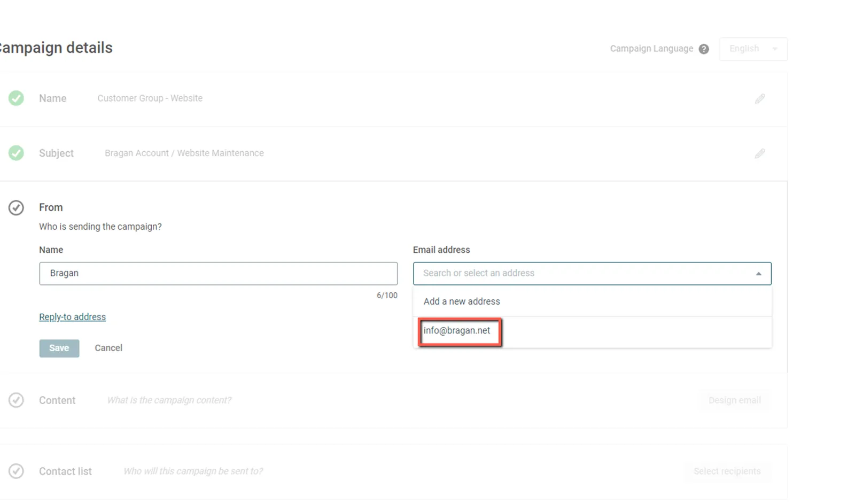The height and width of the screenshot is (504, 855).
Task: Click the green checkmark beside Name
Action: (16, 98)
